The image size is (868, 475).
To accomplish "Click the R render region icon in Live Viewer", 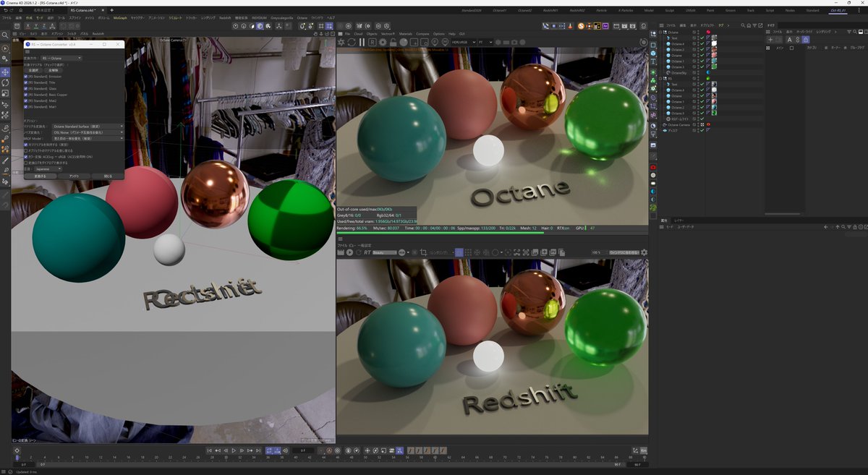I will [373, 42].
